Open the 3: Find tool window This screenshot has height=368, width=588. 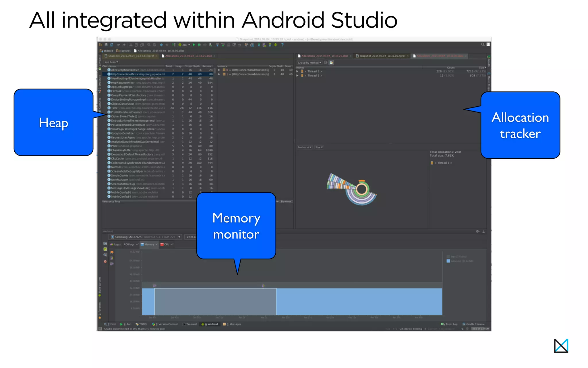coord(110,324)
